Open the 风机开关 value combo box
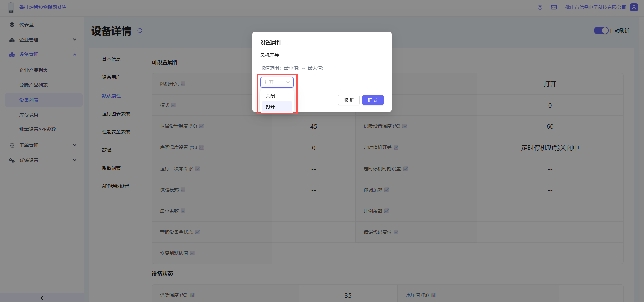 (x=277, y=82)
